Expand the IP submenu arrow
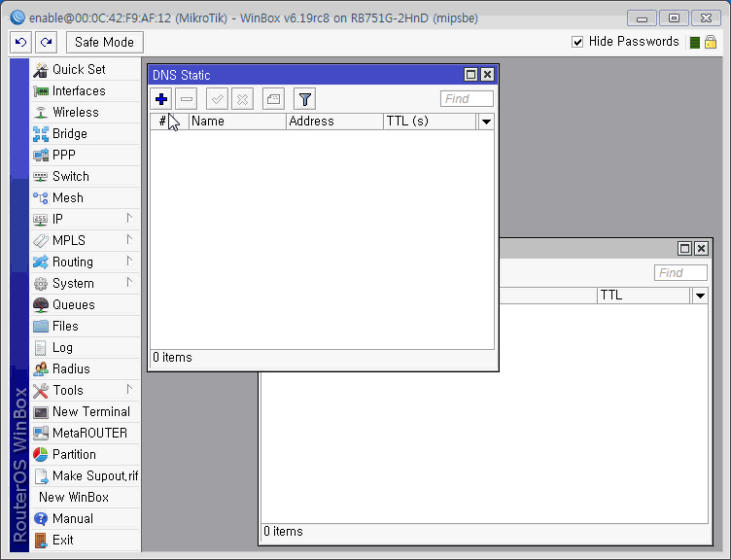 (x=129, y=218)
